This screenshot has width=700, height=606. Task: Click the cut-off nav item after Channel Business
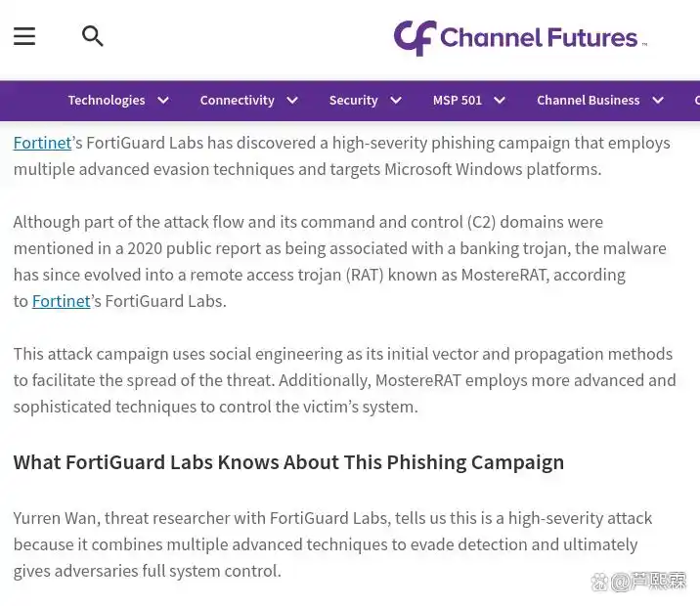[696, 101]
